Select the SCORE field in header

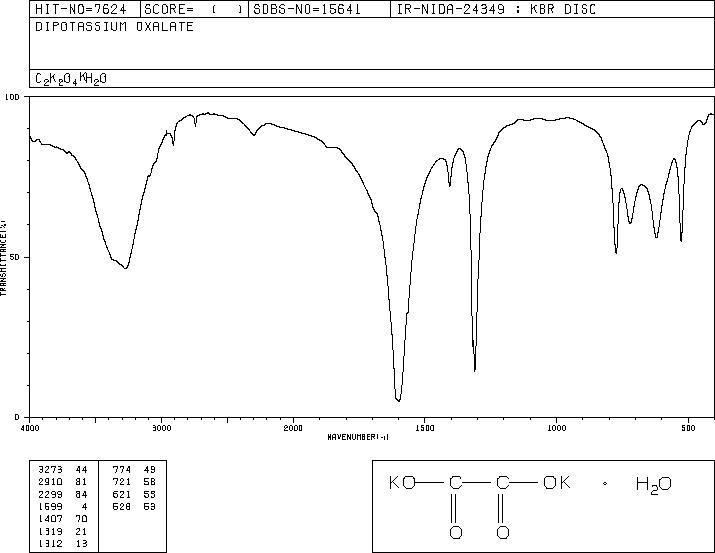(x=194, y=9)
